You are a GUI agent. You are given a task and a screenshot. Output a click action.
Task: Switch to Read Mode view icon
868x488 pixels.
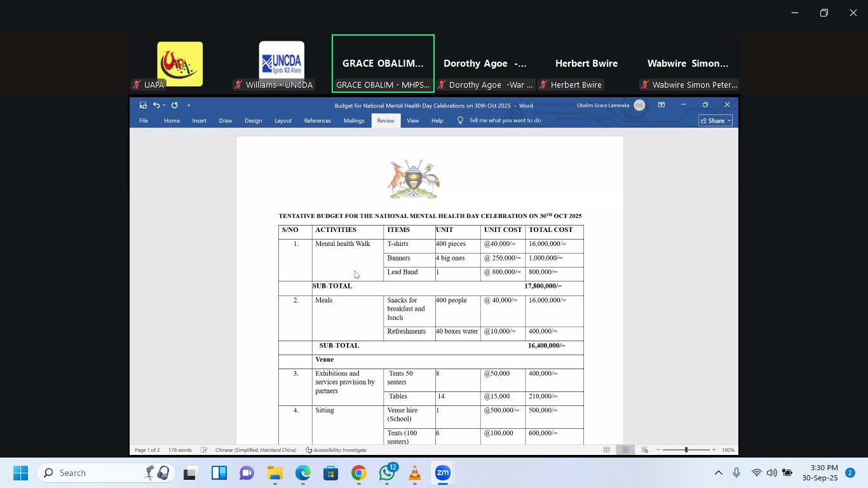pos(607,450)
